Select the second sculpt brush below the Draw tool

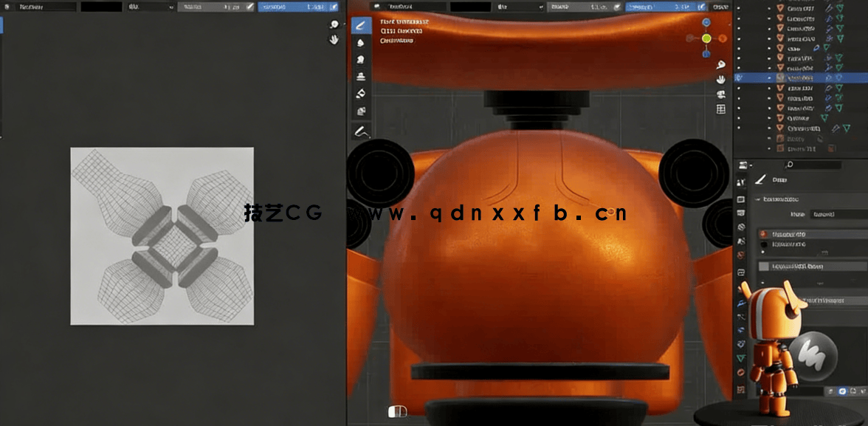pos(360,42)
